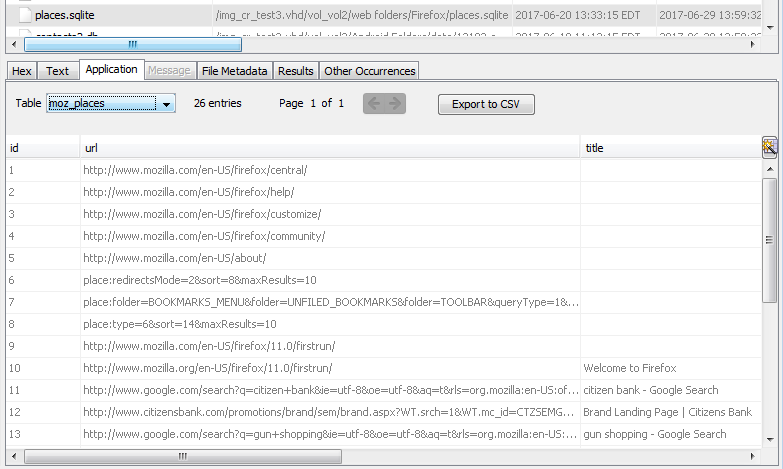Click the bottom horizontal scrollbar right arrow
Viewport: 783px width, 469px height.
tap(753, 456)
